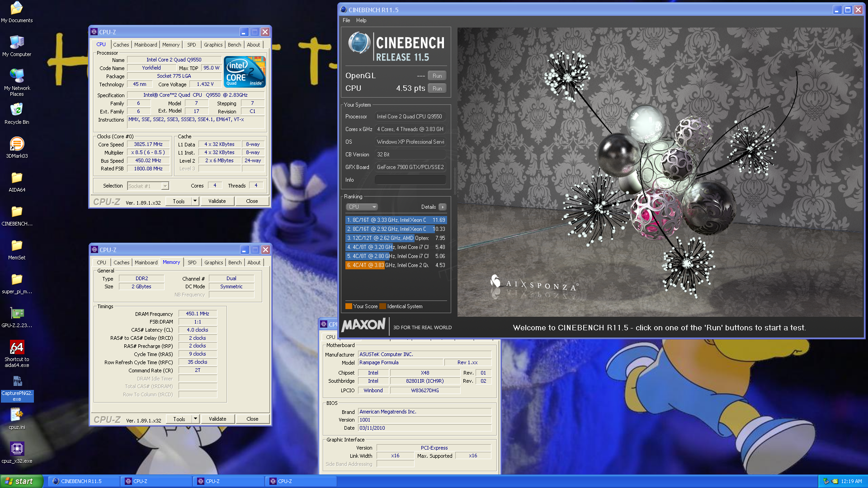Select ranking entry 6 Core 2 Quad 4.53

(396, 265)
